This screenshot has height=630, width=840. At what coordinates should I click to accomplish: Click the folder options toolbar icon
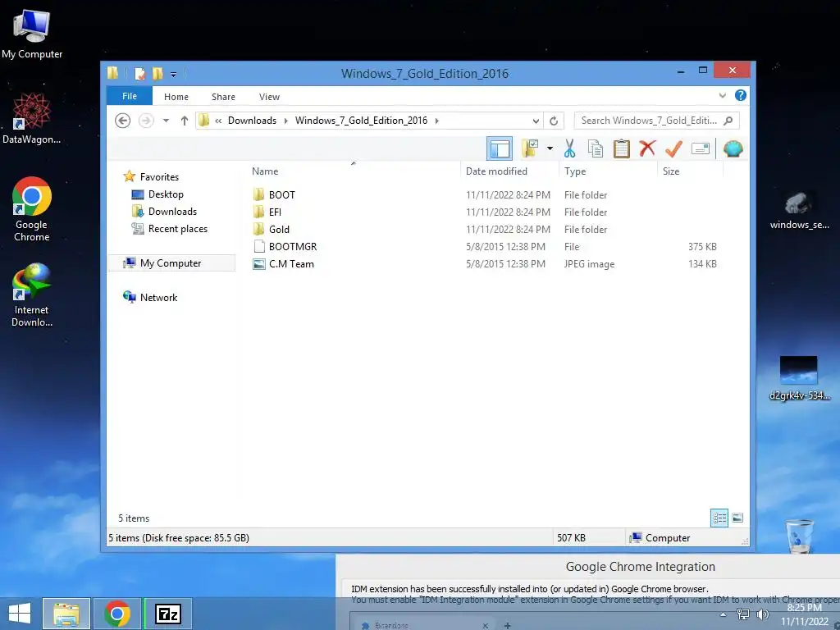[530, 148]
